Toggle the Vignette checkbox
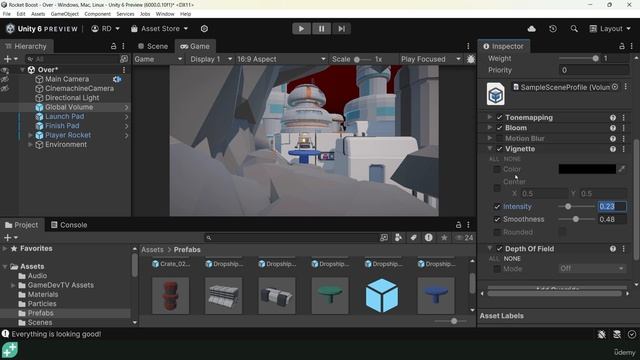Screen dimensions: 640x360 click(499, 149)
